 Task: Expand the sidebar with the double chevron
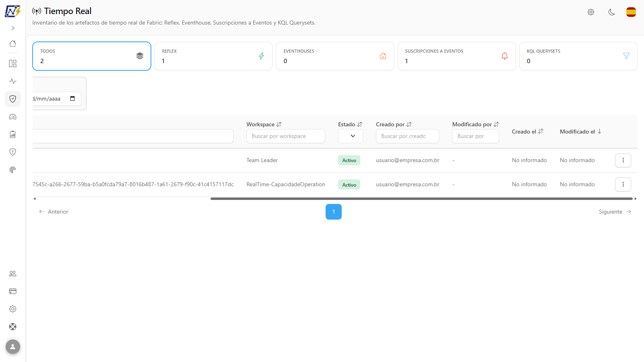click(13, 28)
